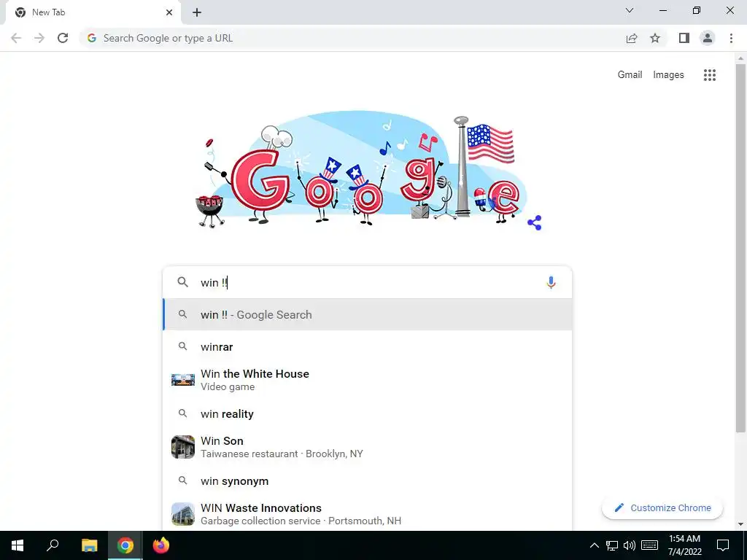Viewport: 747px width, 560px height.
Task: Open the touch keyboard tray icon
Action: [x=649, y=545]
